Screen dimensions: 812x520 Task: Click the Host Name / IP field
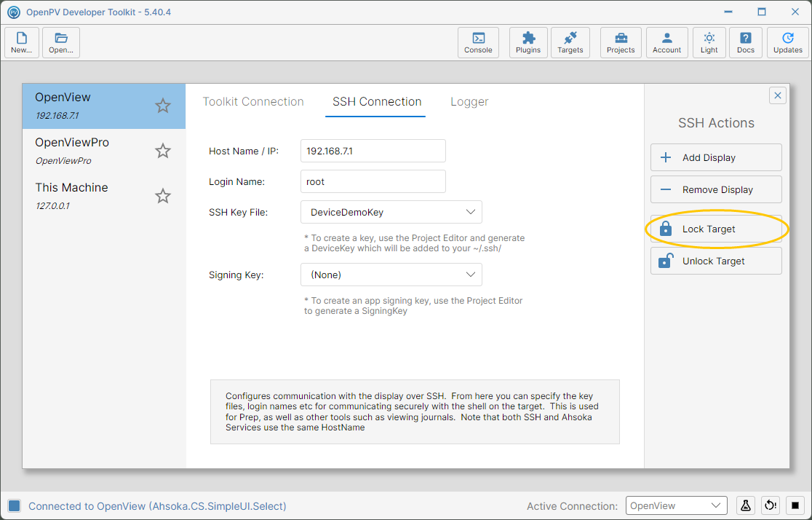pos(373,151)
